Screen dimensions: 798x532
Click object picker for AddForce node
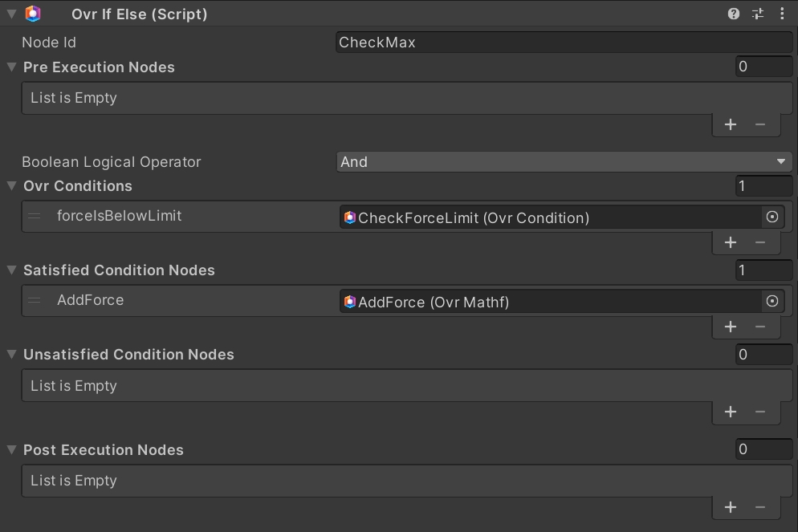[772, 302]
